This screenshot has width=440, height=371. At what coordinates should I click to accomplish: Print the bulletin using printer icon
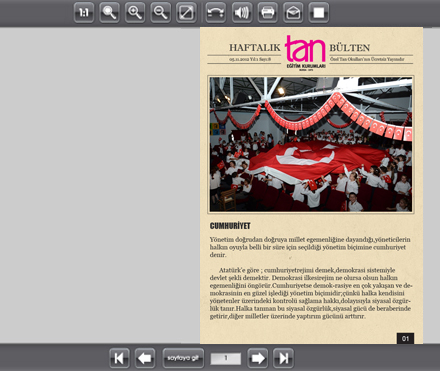[267, 13]
